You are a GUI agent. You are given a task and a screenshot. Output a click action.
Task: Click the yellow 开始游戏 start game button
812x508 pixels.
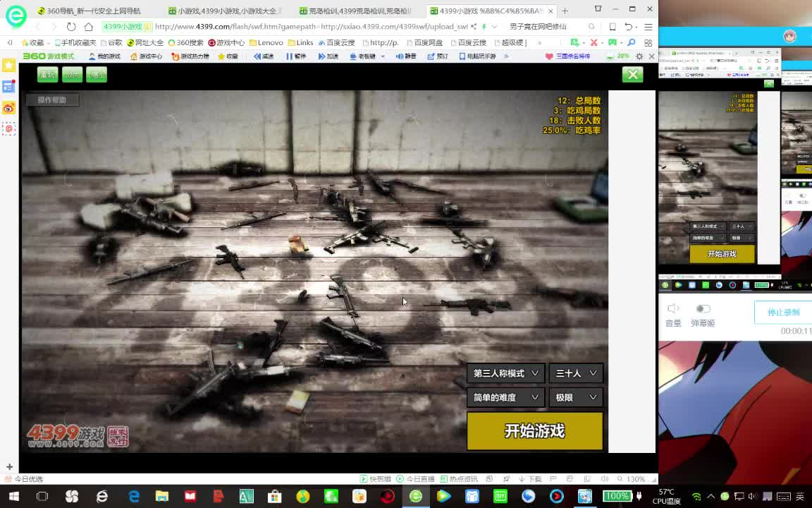pos(534,431)
